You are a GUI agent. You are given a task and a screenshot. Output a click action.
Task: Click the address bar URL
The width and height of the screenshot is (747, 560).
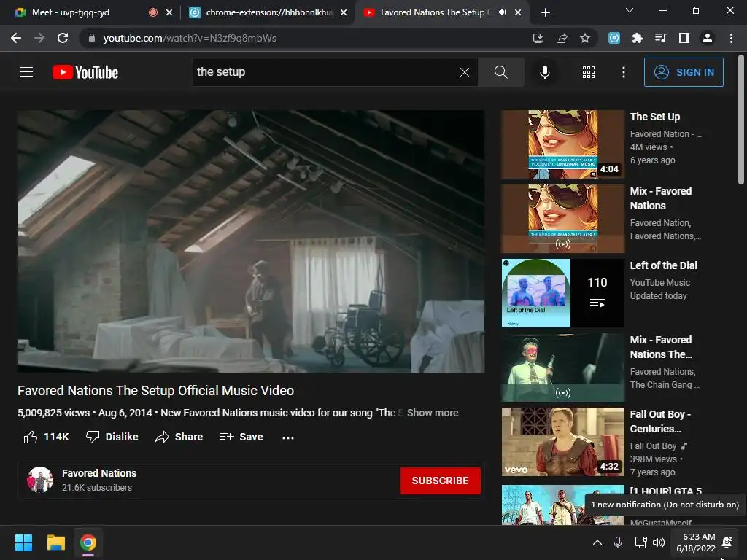(190, 38)
